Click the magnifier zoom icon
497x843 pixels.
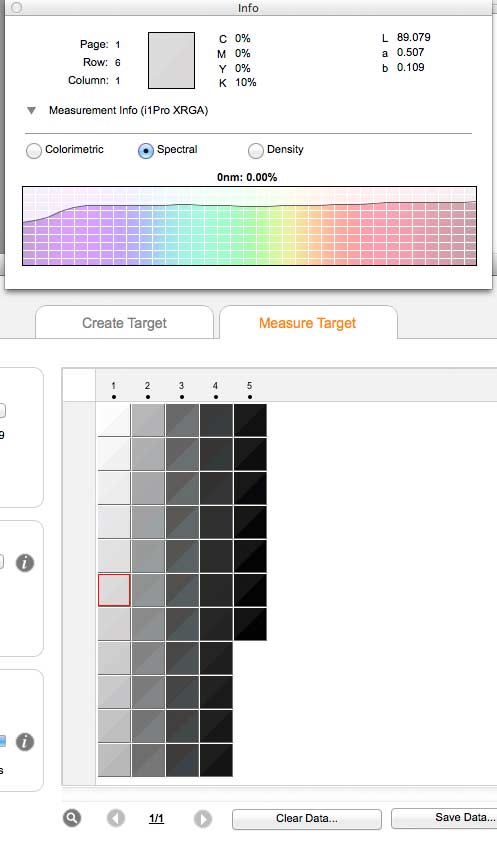tap(72, 818)
